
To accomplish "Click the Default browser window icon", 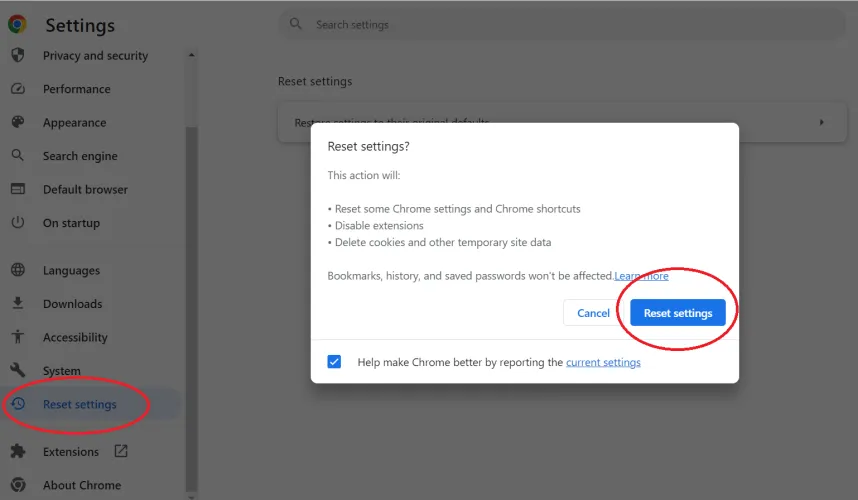I will pyautogui.click(x=17, y=189).
